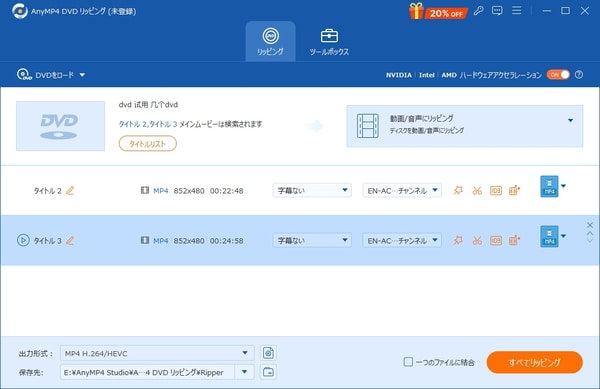
Task: Select the タイトル 2 row label
Action: [47, 190]
